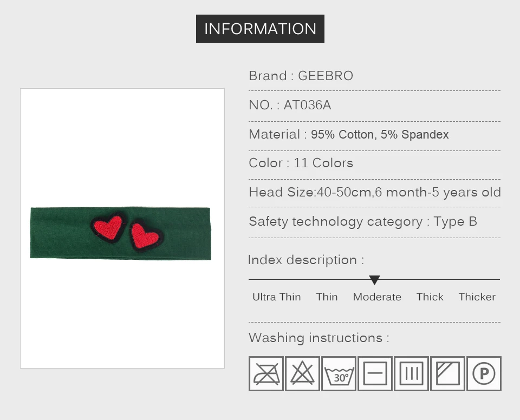Click the product number AT036A
Screen dimensions: 520x420
pyautogui.click(x=308, y=105)
